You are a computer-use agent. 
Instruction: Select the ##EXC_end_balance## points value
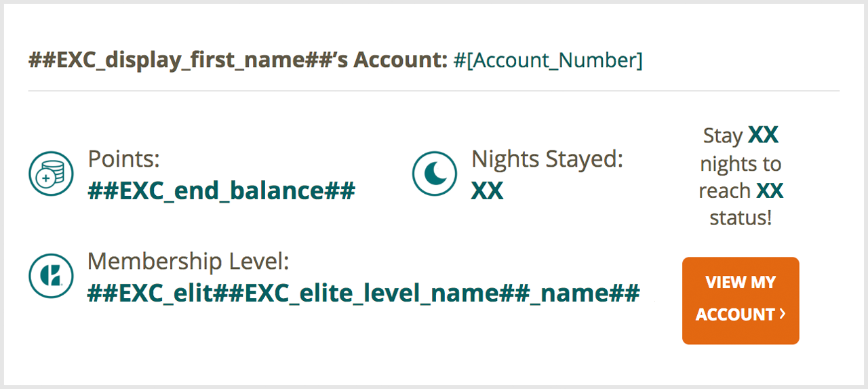(x=221, y=191)
